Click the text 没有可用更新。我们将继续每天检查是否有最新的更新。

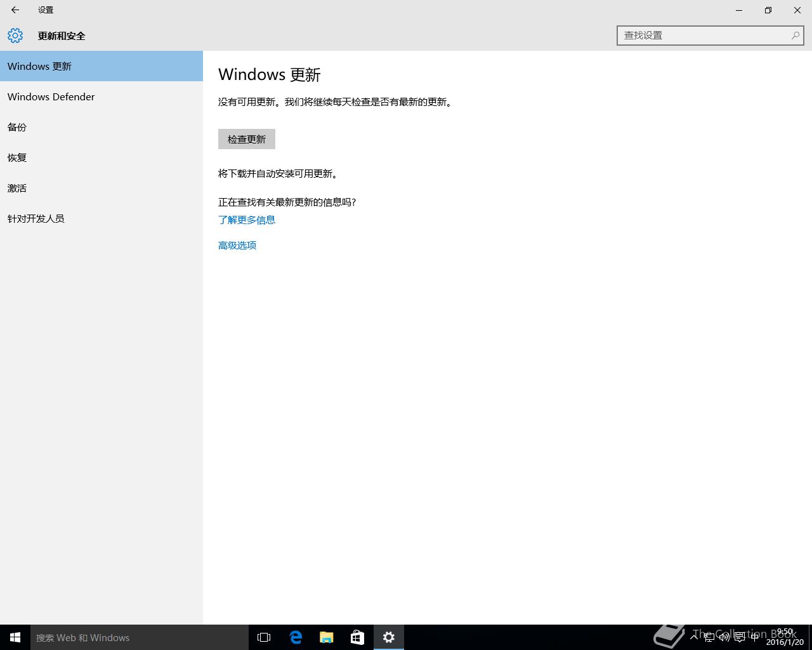point(336,102)
